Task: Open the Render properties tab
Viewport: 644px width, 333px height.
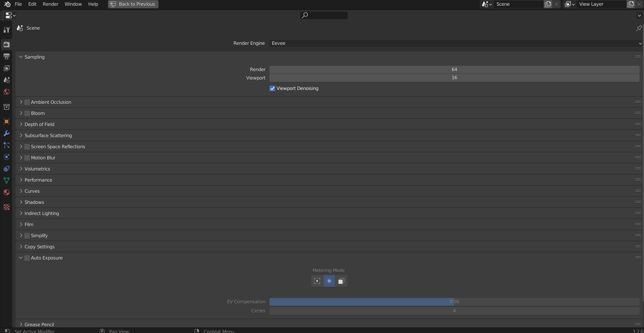Action: tap(6, 44)
